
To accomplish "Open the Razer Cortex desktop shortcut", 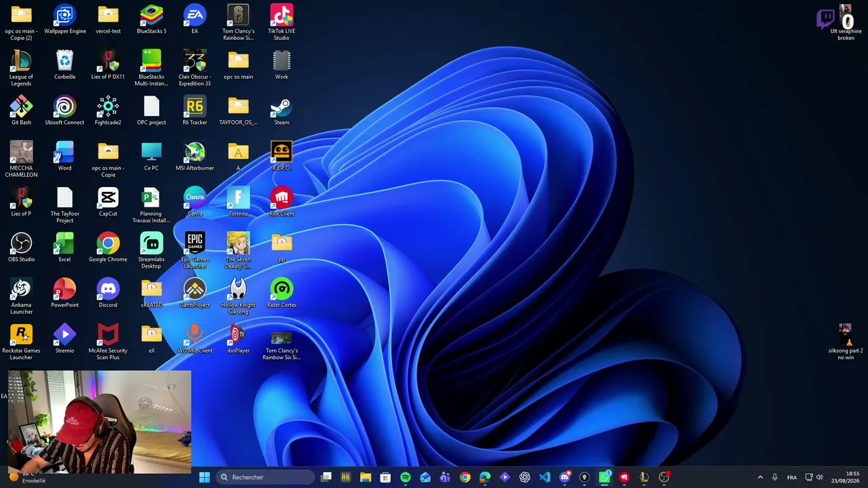I will (281, 293).
